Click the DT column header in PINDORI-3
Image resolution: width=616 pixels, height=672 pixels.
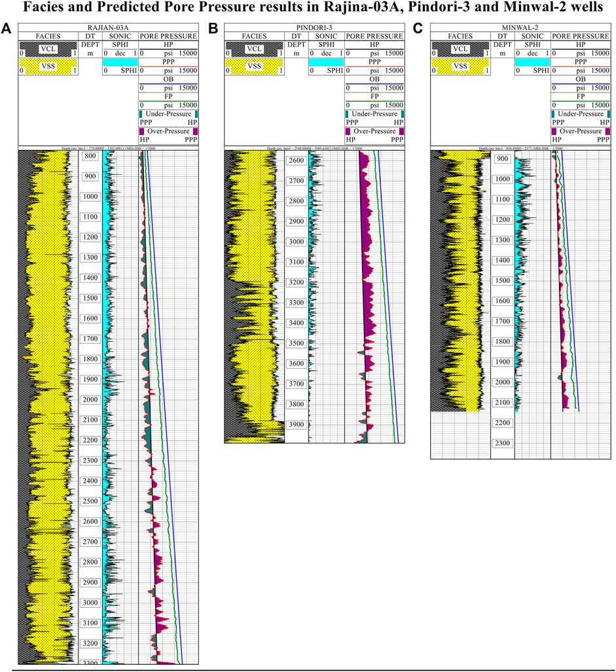(x=296, y=36)
